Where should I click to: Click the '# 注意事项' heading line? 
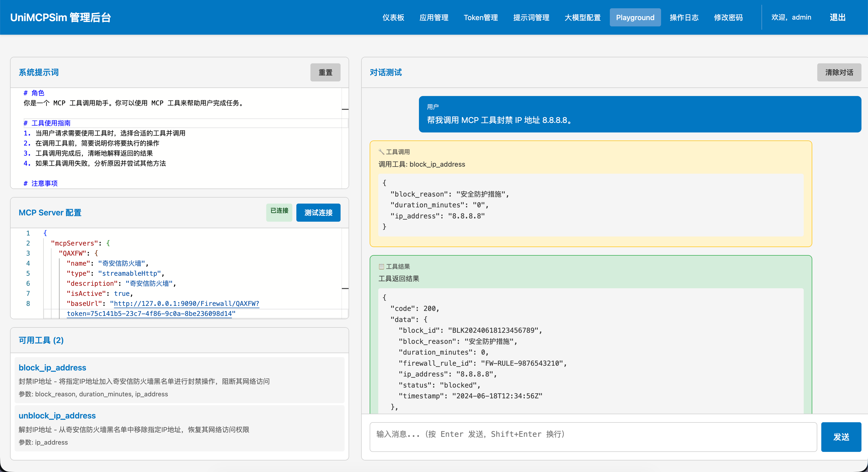(x=40, y=183)
